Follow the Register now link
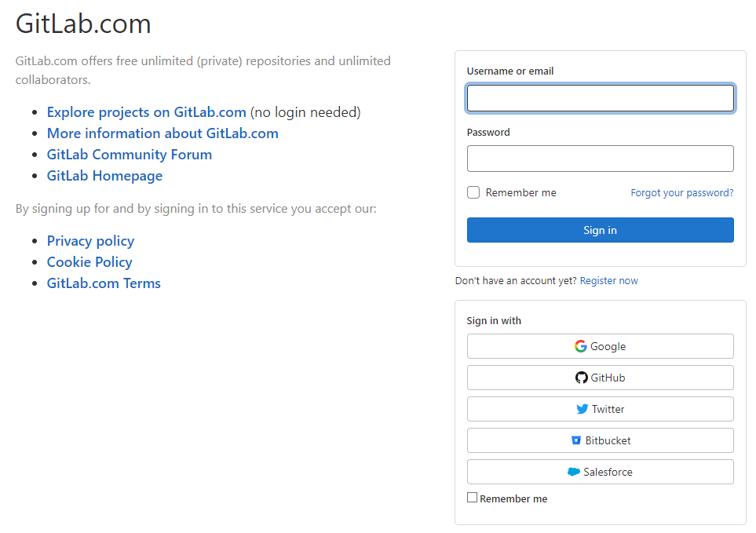Image resolution: width=756 pixels, height=533 pixels. pyautogui.click(x=608, y=280)
